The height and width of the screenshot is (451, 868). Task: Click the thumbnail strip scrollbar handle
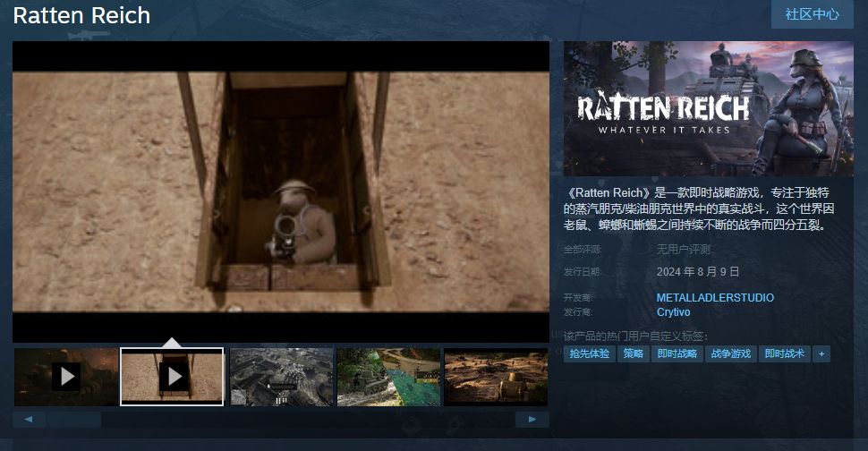(74, 420)
